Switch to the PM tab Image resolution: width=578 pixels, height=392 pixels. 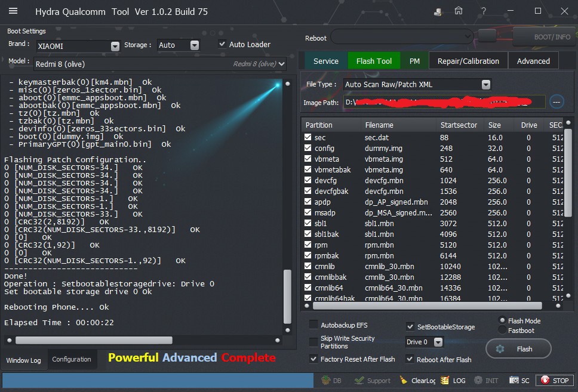(x=414, y=61)
